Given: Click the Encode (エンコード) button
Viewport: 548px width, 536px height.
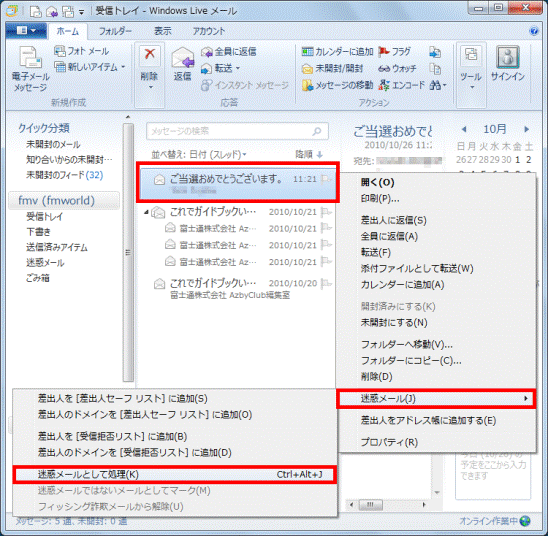Looking at the screenshot, I should tap(402, 85).
